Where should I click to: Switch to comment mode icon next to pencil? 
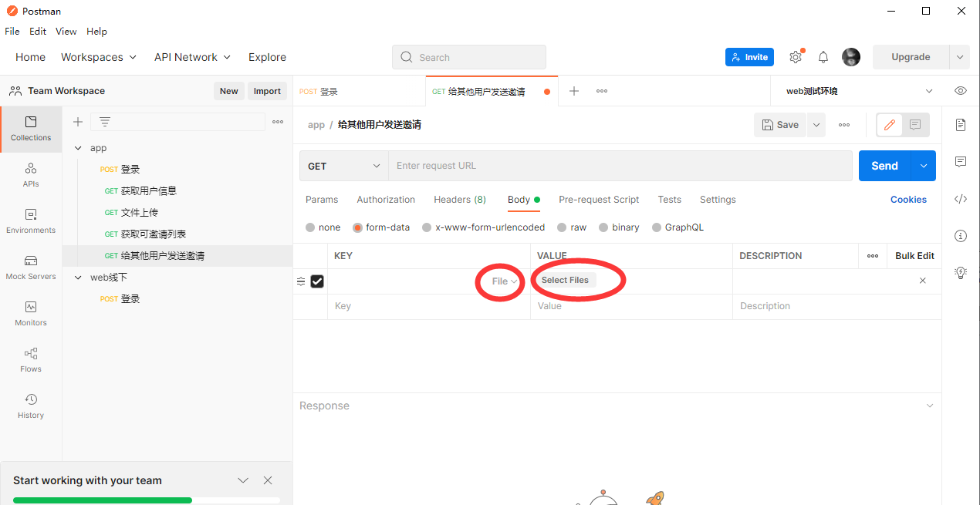click(x=915, y=125)
